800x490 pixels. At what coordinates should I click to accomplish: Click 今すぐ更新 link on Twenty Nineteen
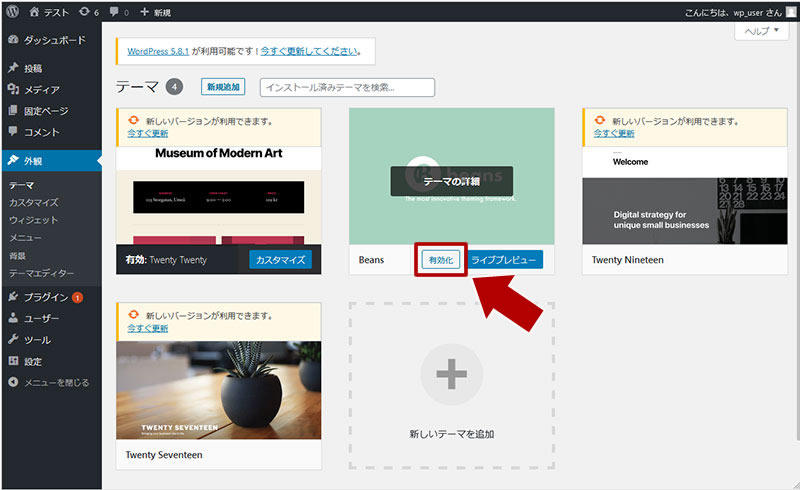(614, 133)
